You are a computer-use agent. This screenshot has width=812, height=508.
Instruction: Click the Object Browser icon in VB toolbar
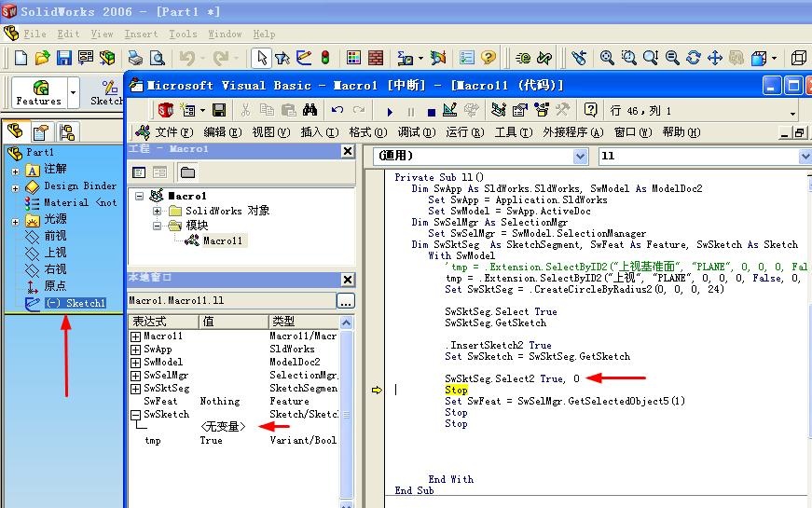coord(541,110)
